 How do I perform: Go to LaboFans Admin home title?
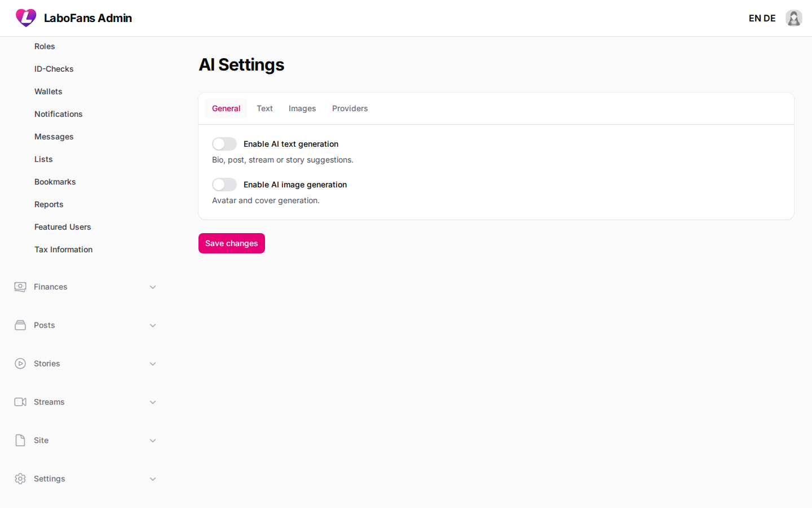tap(88, 18)
